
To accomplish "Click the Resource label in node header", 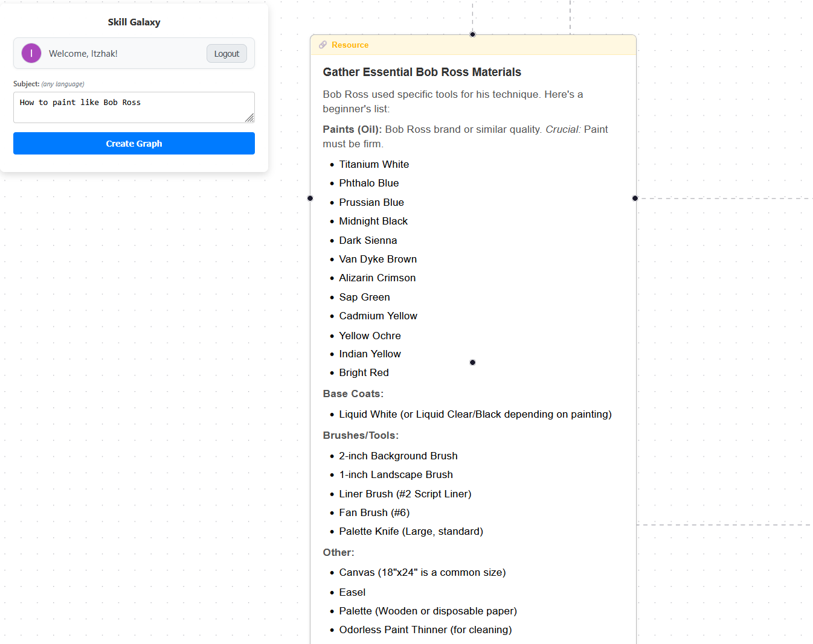I will pyautogui.click(x=350, y=45).
